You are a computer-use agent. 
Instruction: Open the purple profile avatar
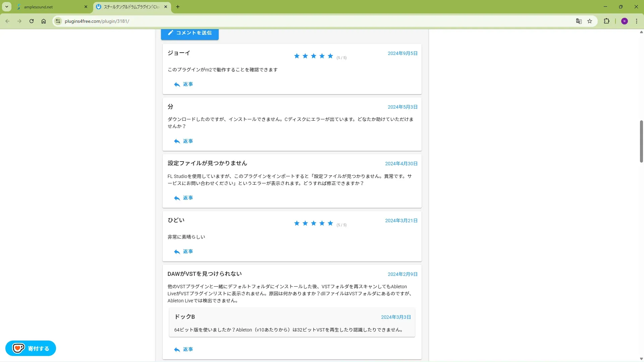point(624,21)
